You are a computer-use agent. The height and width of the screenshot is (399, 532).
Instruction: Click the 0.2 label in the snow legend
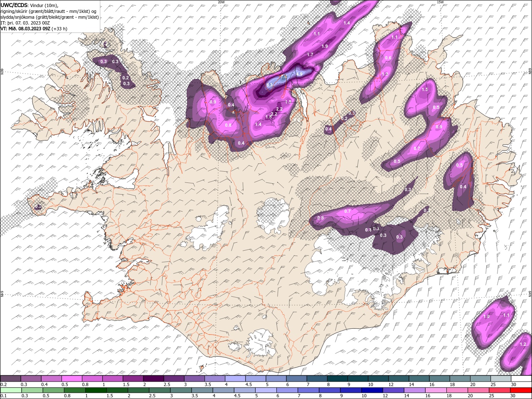point(4,384)
